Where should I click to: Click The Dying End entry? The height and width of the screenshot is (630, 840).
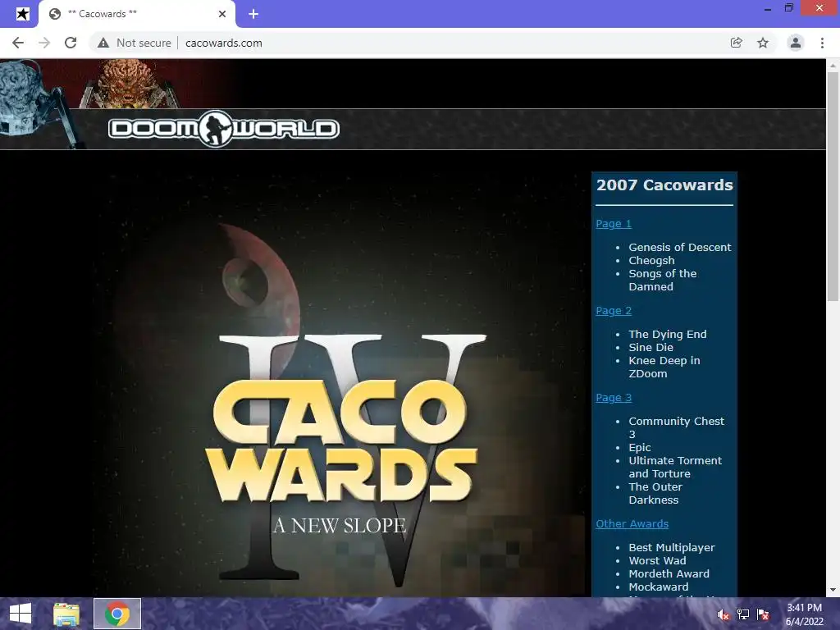(668, 335)
